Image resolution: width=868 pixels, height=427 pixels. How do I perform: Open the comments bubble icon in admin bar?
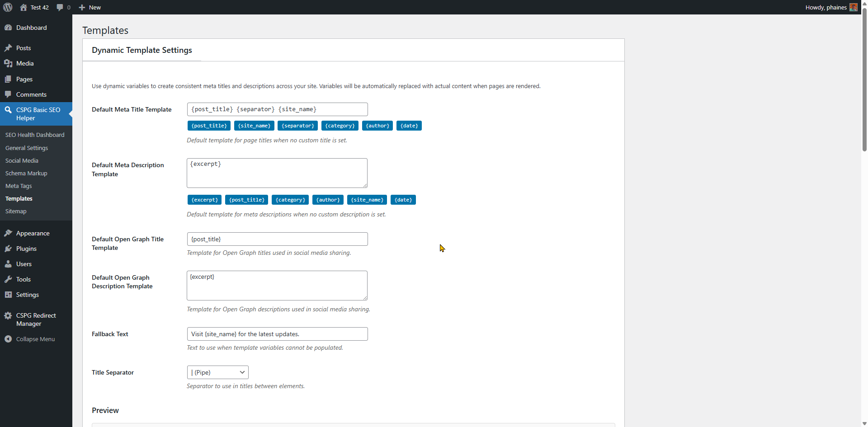point(60,7)
